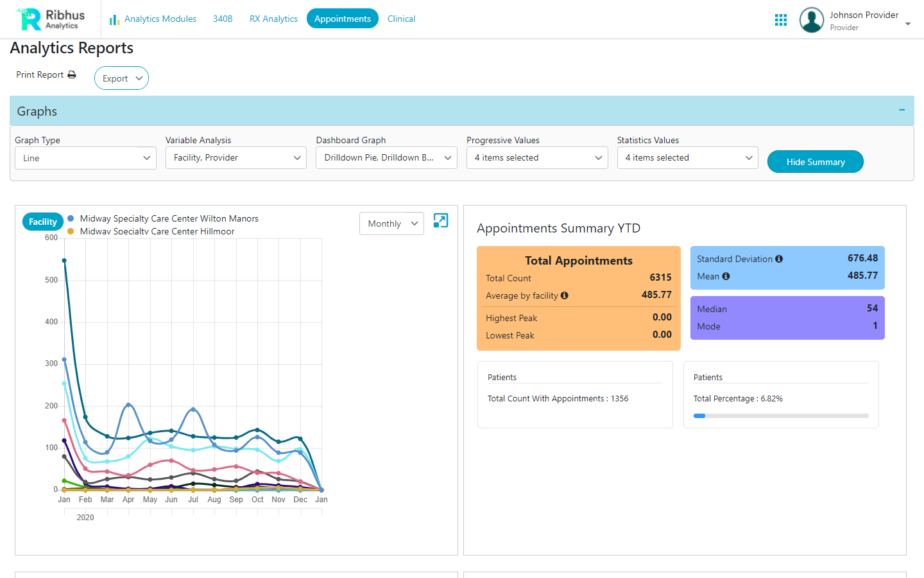The image size is (924, 578).
Task: Click the info icon next to Average by facility
Action: (564, 295)
